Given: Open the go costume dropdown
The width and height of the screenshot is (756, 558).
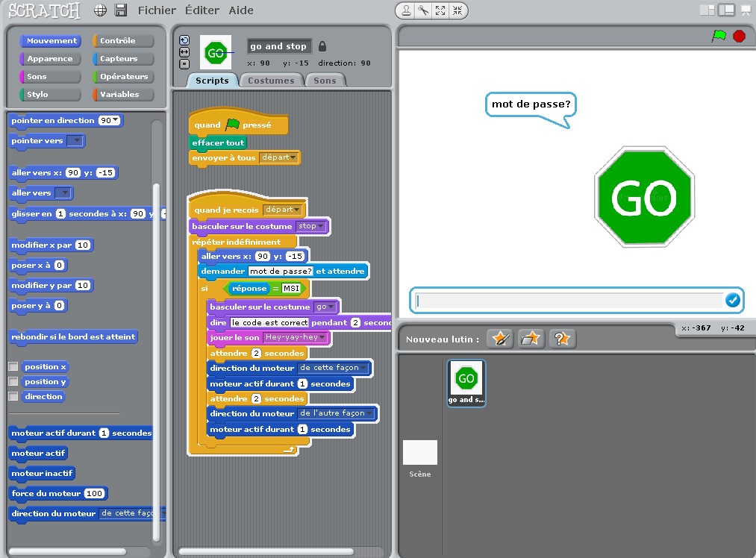Looking at the screenshot, I should (325, 307).
